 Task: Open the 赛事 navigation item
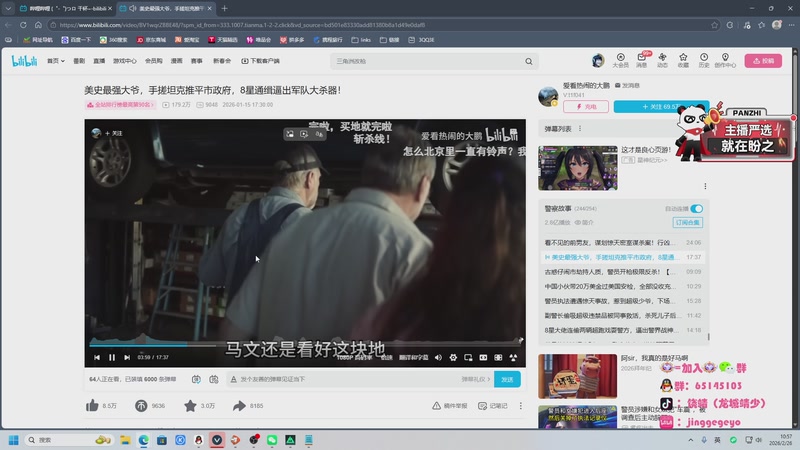pyautogui.click(x=196, y=61)
